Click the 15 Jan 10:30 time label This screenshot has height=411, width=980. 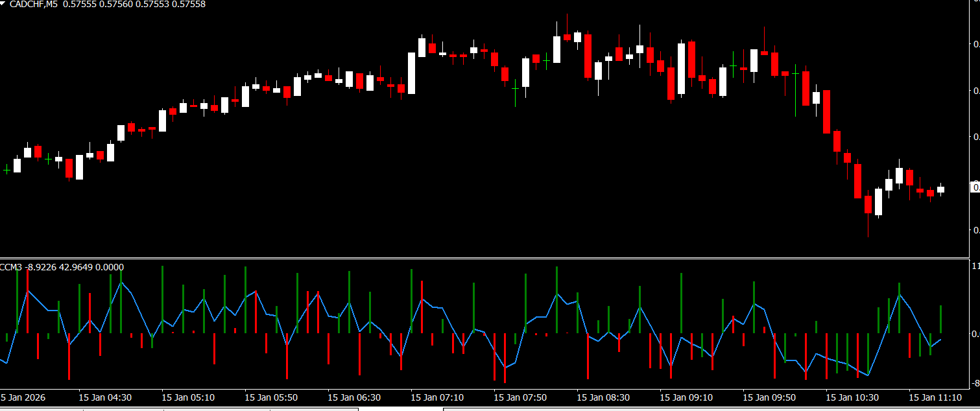852,397
